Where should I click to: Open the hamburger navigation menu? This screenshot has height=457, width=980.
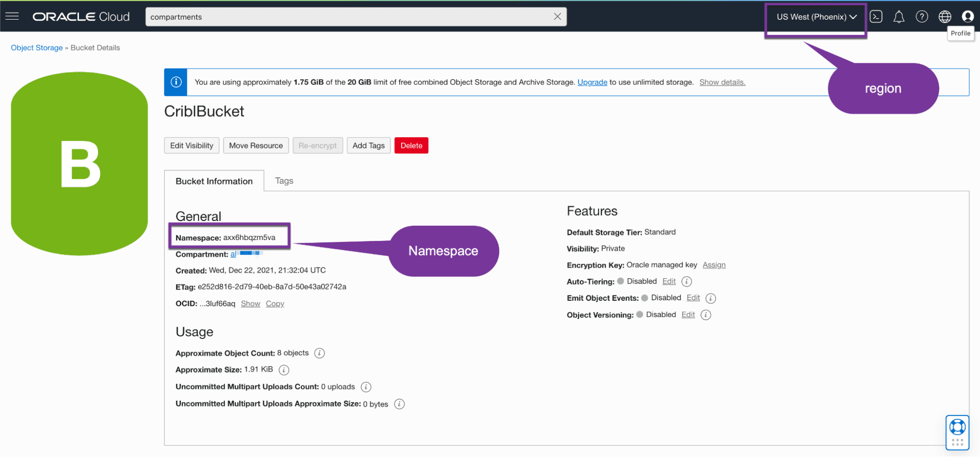pos(12,16)
